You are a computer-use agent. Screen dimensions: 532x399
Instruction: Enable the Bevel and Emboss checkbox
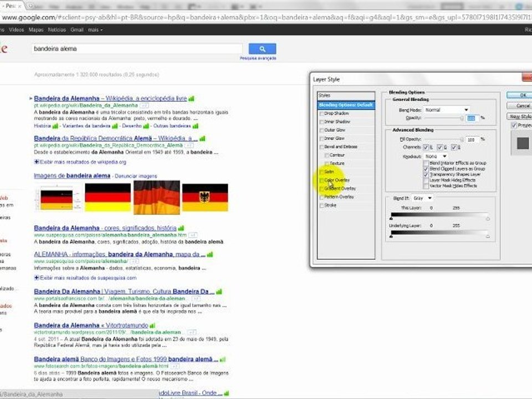321,147
